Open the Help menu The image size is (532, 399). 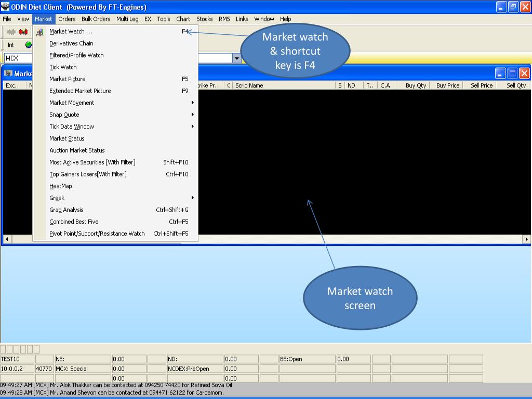pos(285,19)
